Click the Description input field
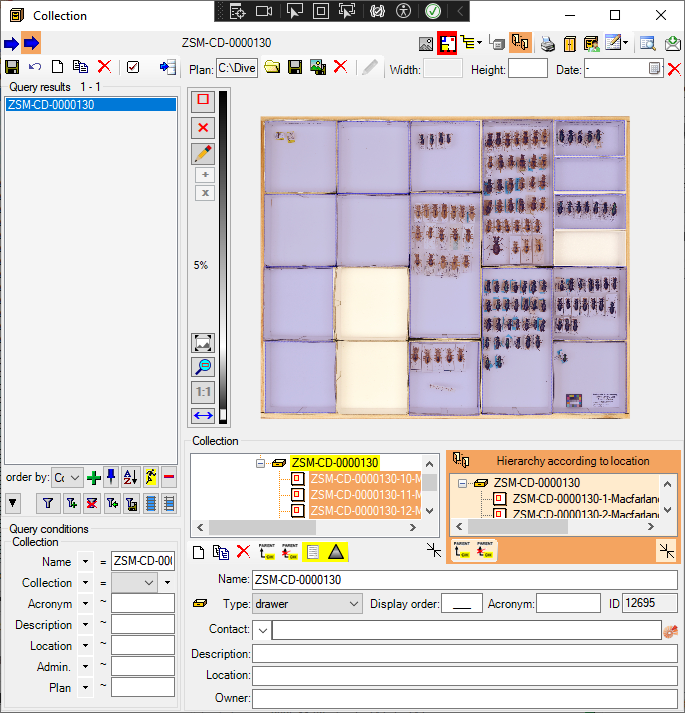Viewport: 685px width, 713px height. [x=464, y=654]
